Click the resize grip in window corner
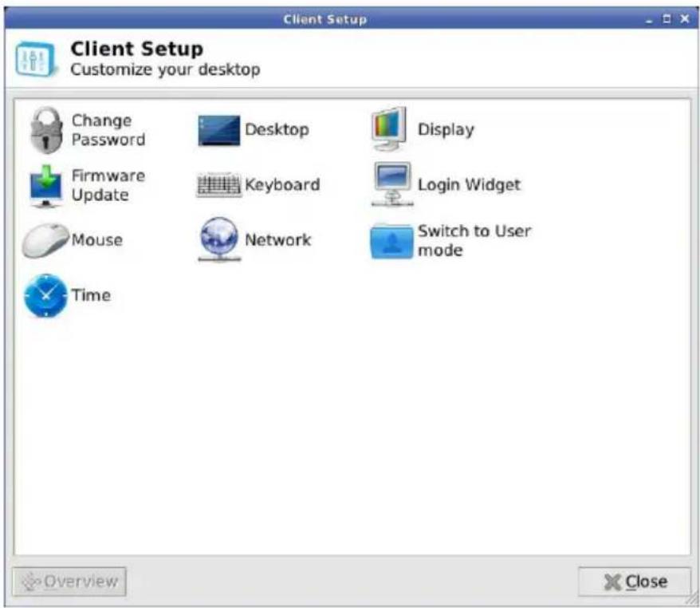700x608 pixels. (694, 600)
